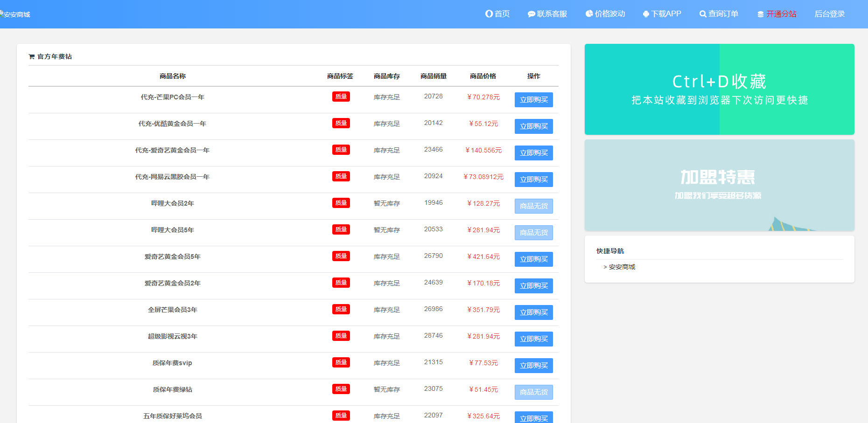Click the magnifier icon for 查询订单
This screenshot has height=423, width=868.
pyautogui.click(x=702, y=14)
